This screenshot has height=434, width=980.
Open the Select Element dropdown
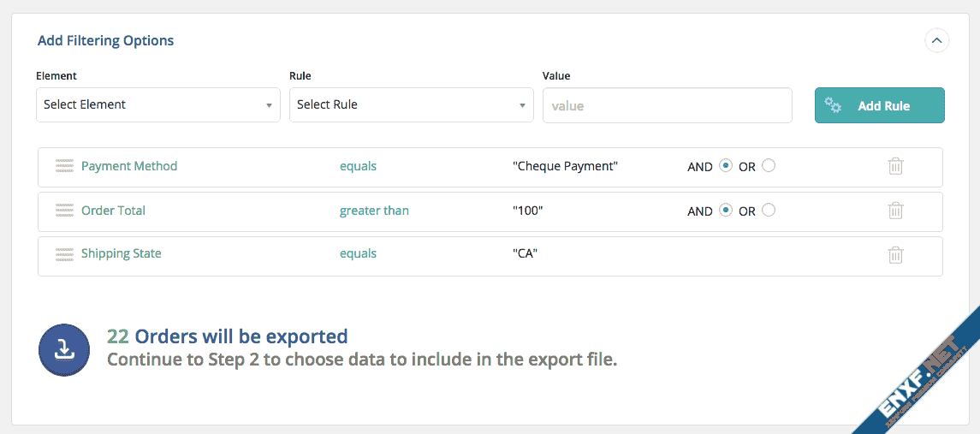point(158,105)
